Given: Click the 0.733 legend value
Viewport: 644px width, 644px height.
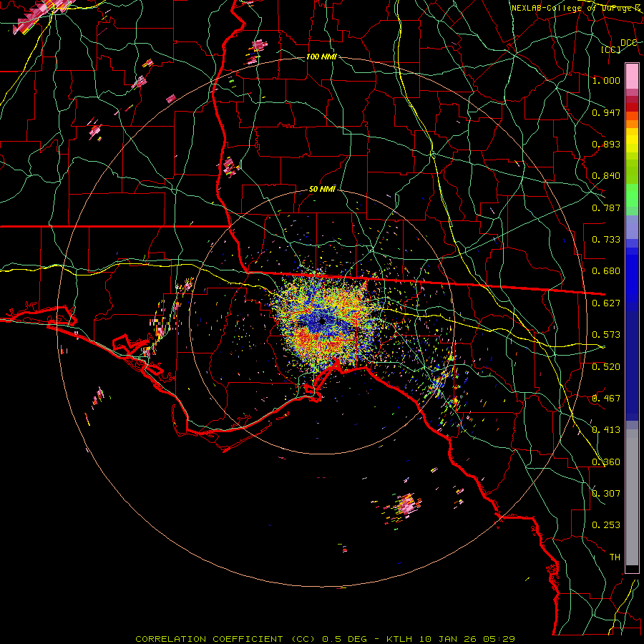Looking at the screenshot, I should coord(606,240).
